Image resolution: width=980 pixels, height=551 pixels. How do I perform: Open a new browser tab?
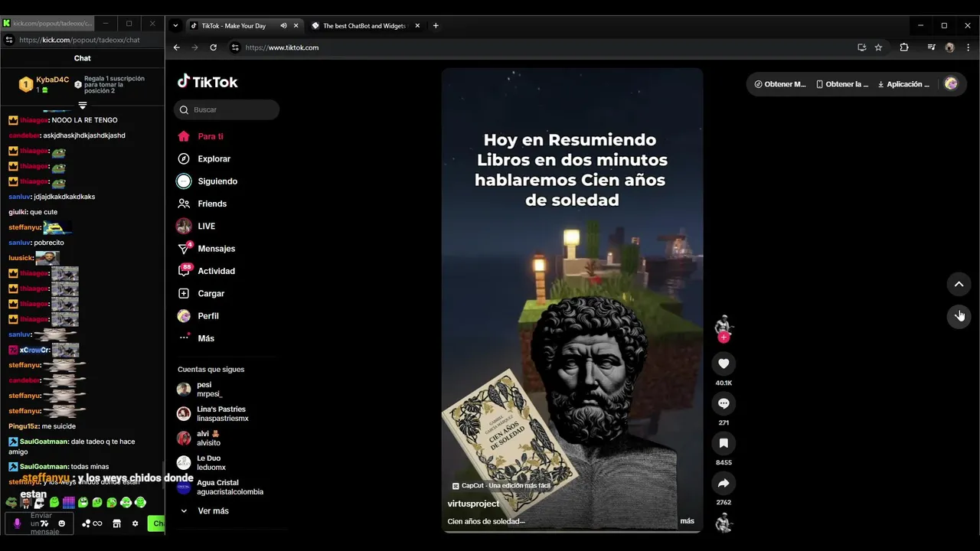(x=436, y=25)
